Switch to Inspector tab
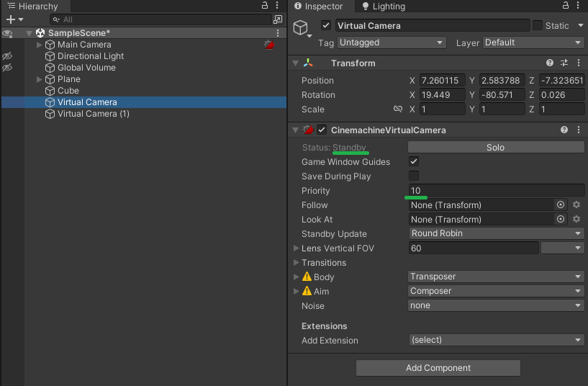The height and width of the screenshot is (386, 588). click(318, 6)
